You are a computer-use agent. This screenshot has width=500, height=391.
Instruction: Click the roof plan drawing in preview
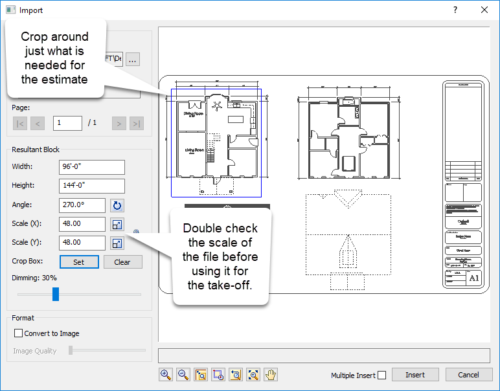click(x=348, y=240)
